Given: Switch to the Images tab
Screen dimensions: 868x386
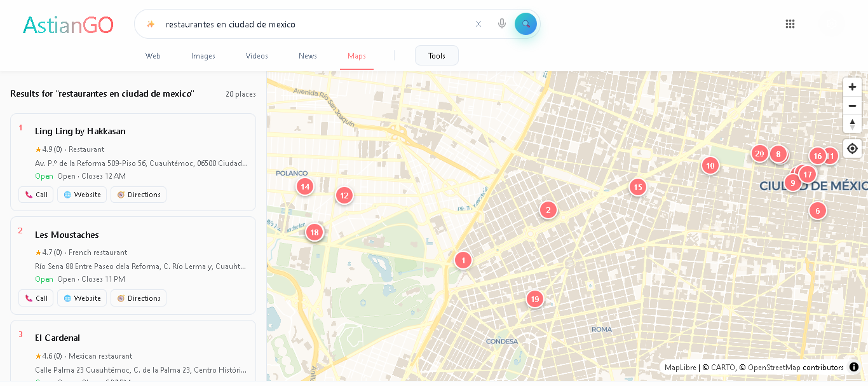Looking at the screenshot, I should coord(203,56).
